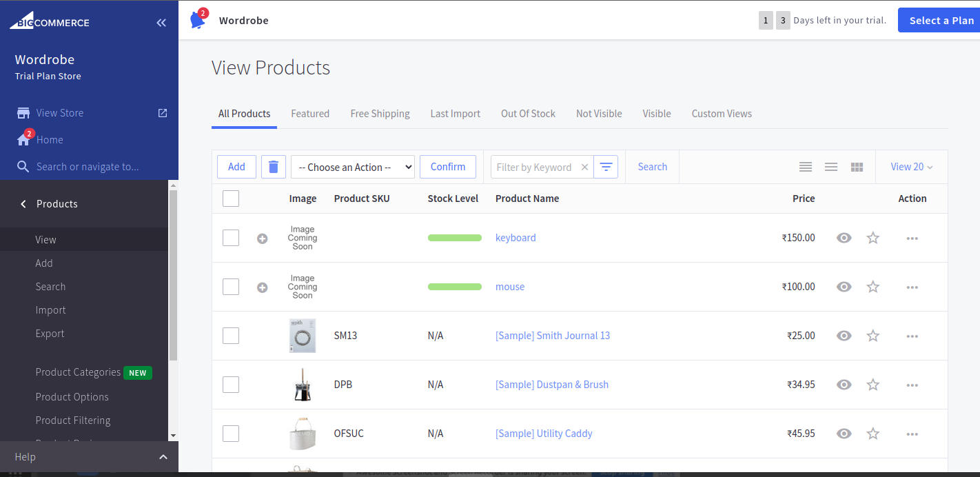
Task: Click the Confirm action button
Action: coord(448,167)
